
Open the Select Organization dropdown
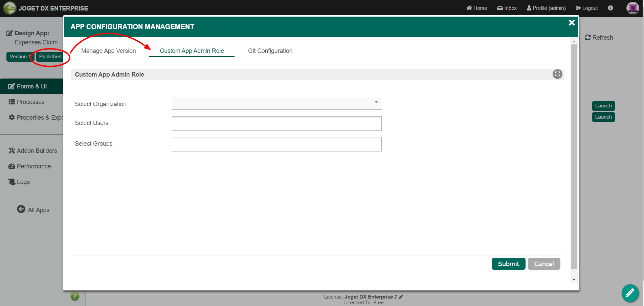coord(276,103)
